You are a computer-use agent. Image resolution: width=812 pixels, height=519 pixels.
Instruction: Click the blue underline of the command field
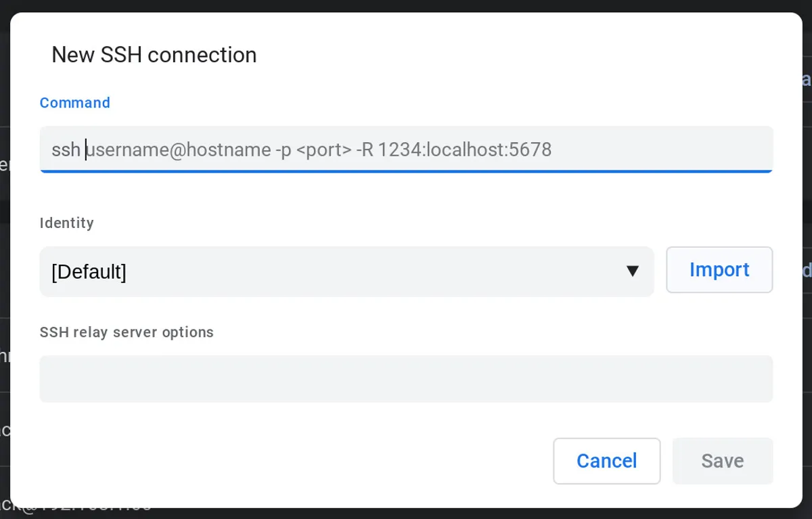click(406, 173)
